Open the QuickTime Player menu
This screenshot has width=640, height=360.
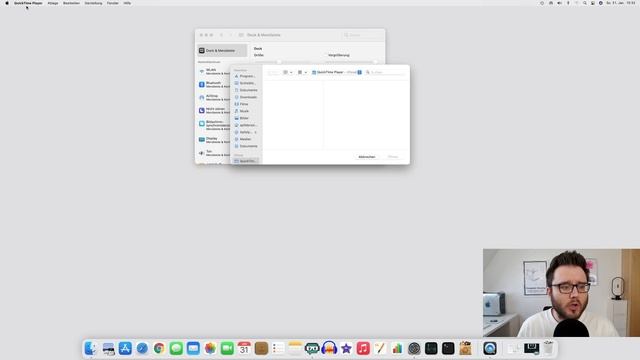tap(28, 3)
